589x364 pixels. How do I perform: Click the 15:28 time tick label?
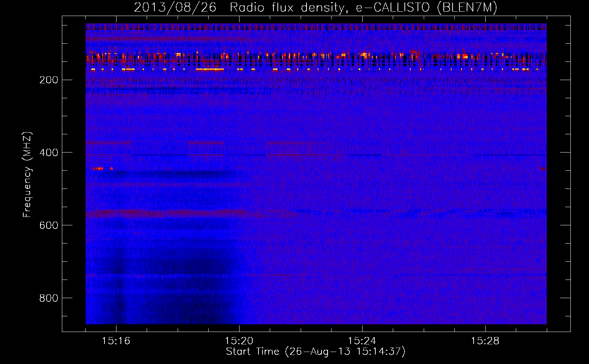pos(485,341)
